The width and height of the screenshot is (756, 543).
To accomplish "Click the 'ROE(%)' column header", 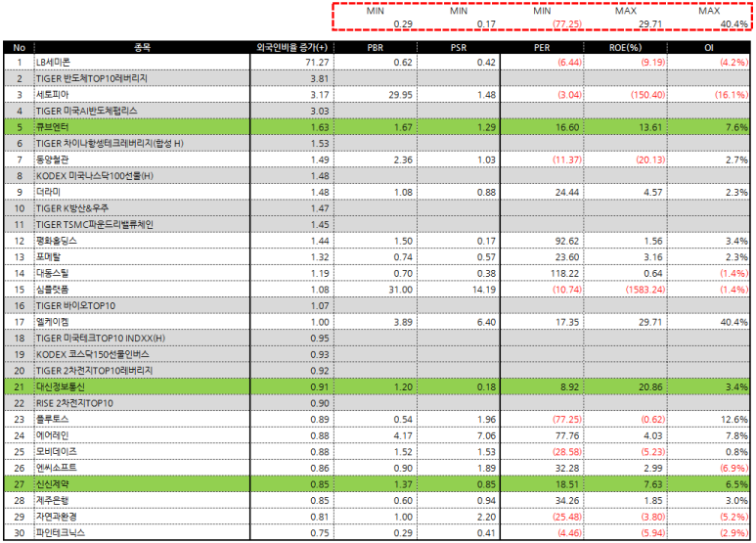I will click(x=625, y=47).
